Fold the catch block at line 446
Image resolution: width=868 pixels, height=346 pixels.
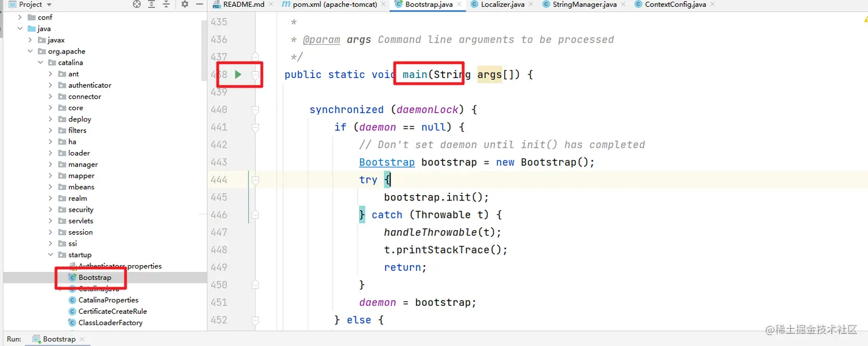click(x=255, y=215)
